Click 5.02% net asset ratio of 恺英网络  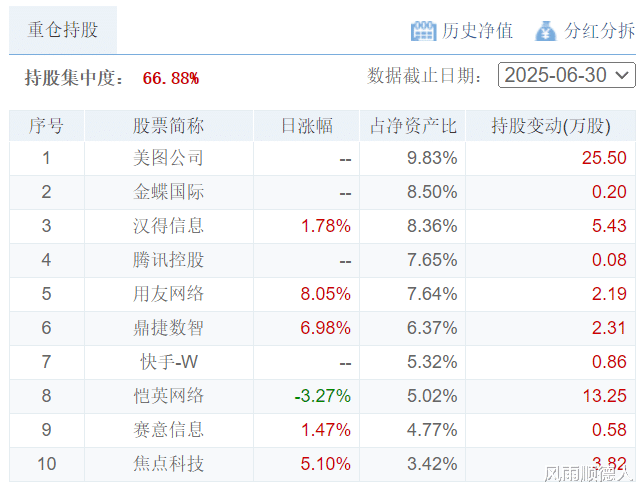432,396
